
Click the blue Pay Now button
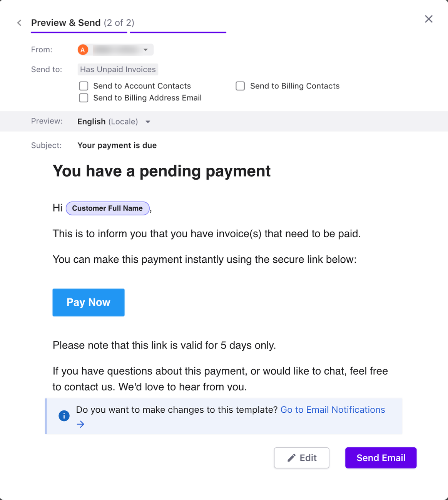coord(89,302)
